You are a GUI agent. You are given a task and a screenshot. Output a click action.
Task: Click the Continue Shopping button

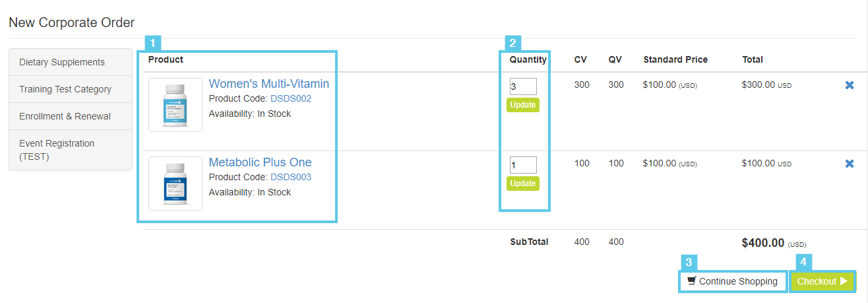[733, 281]
